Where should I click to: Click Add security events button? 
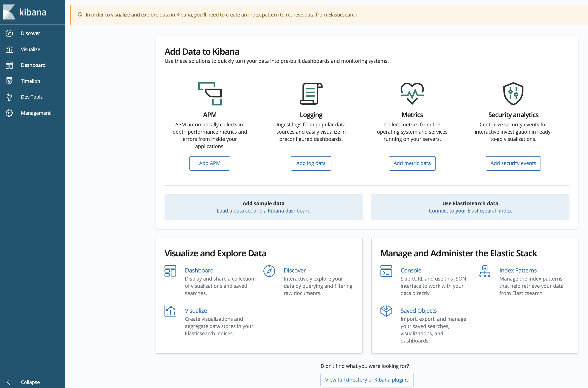pos(513,163)
